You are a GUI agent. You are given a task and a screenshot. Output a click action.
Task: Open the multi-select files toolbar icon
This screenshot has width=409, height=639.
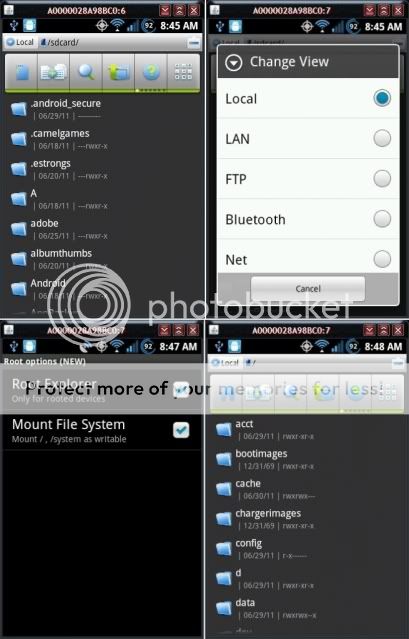coord(53,73)
